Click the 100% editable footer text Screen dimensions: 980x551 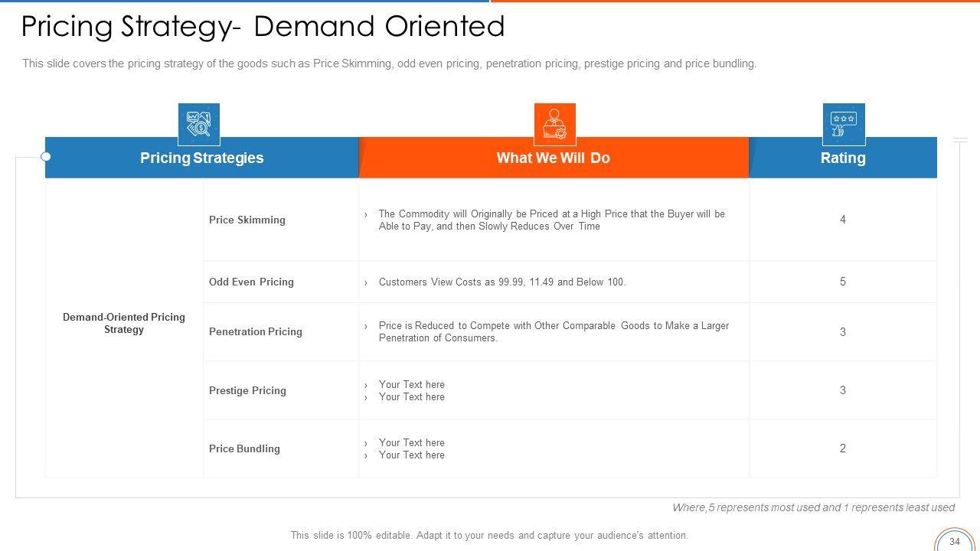point(489,536)
